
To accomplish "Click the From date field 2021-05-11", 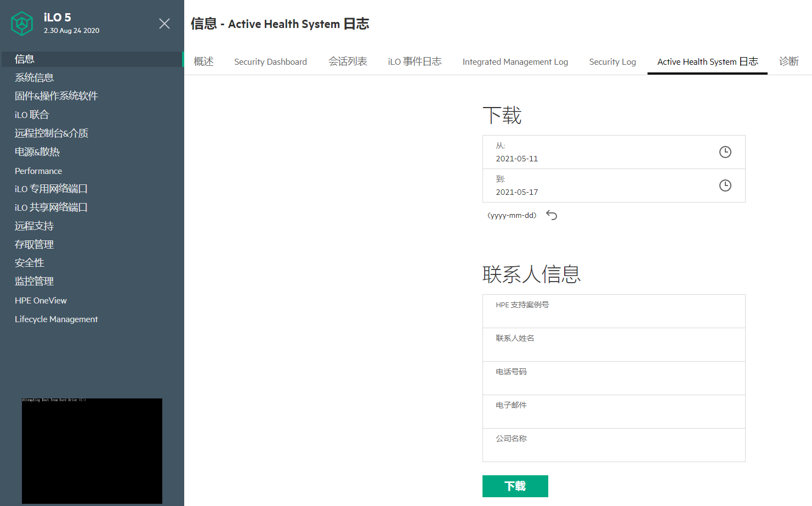I will (x=614, y=152).
